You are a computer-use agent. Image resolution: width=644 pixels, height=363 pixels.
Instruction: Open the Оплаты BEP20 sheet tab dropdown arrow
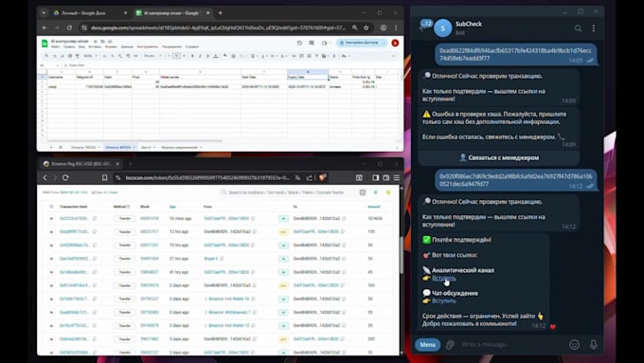coord(134,147)
